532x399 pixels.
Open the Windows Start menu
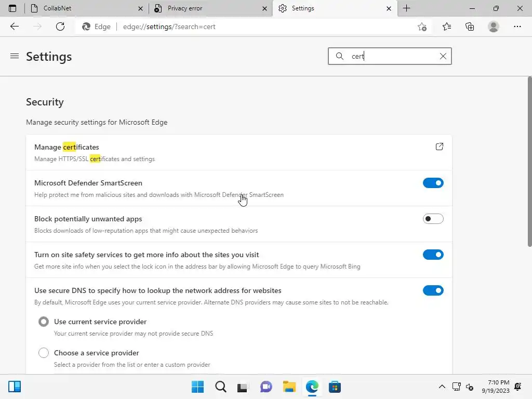[198, 387]
